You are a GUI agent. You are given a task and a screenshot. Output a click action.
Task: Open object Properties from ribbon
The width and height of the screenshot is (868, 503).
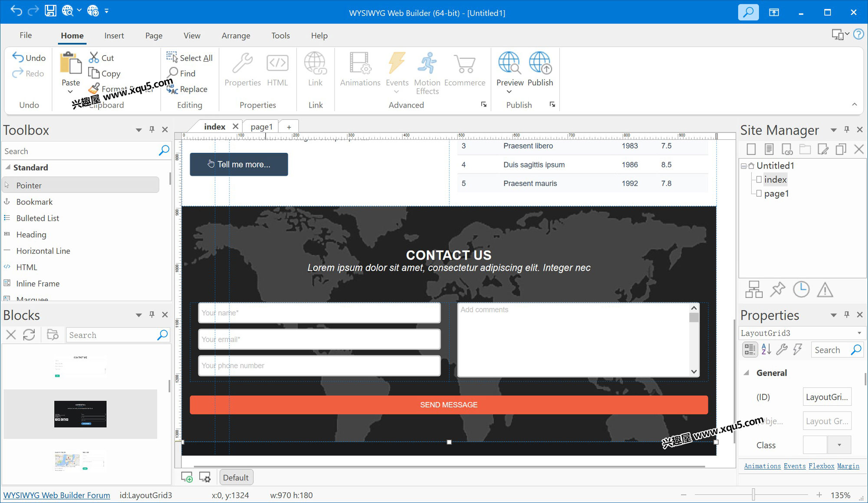click(243, 69)
